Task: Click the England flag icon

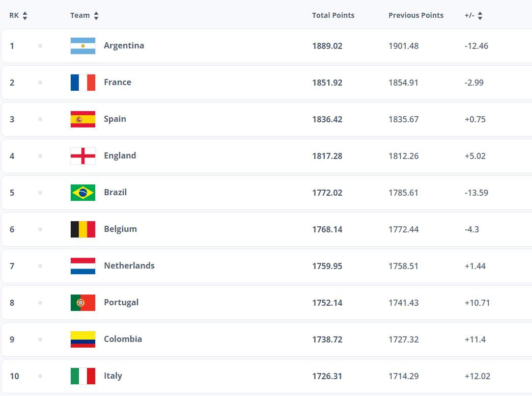Action: point(83,156)
